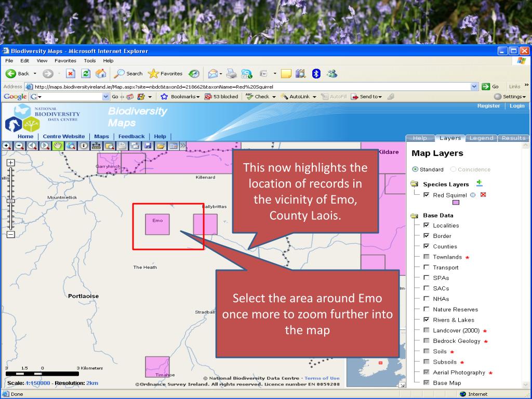532x399 pixels.
Task: Enable the SACs layer
Action: 427,288
